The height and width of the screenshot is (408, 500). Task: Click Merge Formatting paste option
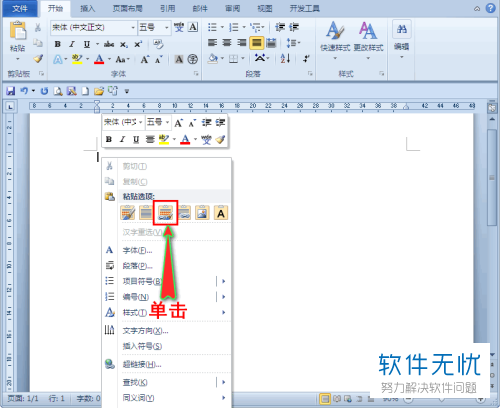pyautogui.click(x=146, y=213)
